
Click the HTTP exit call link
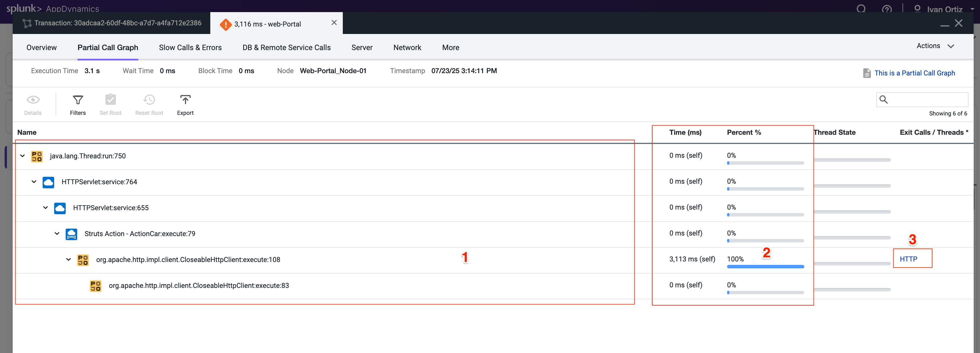point(909,259)
